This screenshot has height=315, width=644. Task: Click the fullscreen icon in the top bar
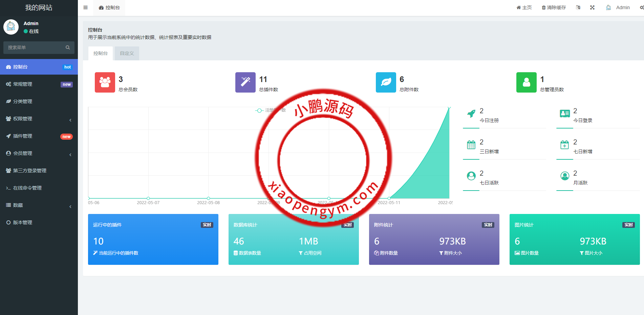pyautogui.click(x=592, y=7)
